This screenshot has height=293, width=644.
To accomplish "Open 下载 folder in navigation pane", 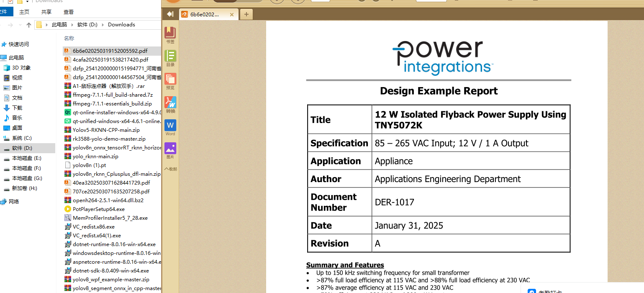I will 17,108.
